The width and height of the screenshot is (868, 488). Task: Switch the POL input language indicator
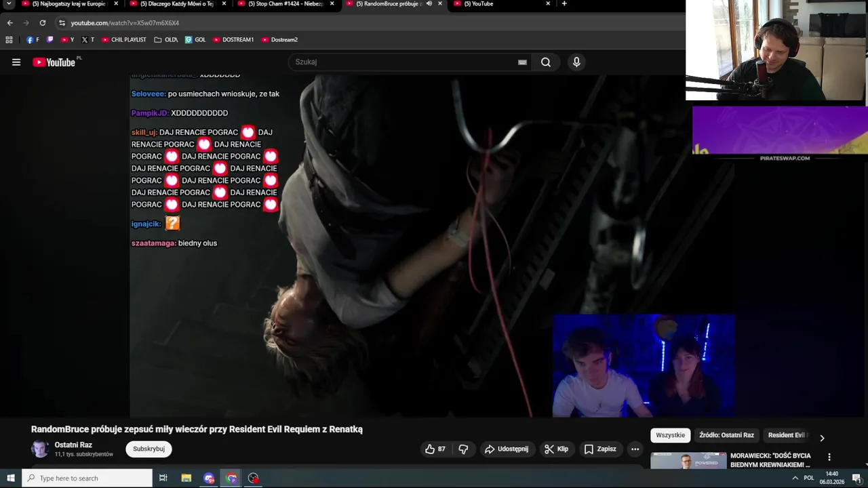tap(808, 478)
